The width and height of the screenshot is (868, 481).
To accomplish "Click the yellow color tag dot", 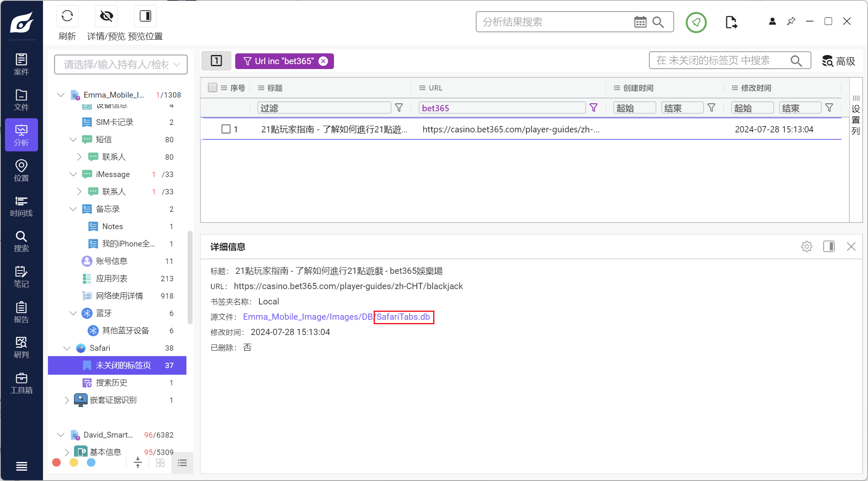I will click(74, 462).
